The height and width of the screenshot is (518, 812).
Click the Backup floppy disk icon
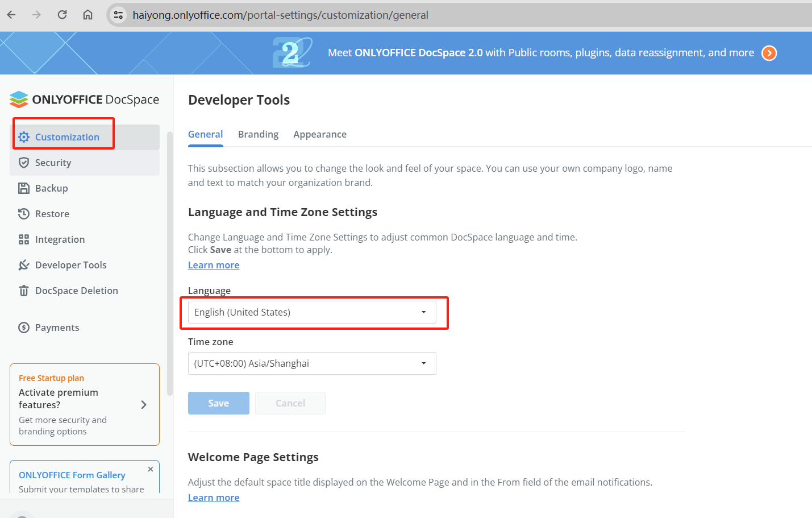(24, 188)
